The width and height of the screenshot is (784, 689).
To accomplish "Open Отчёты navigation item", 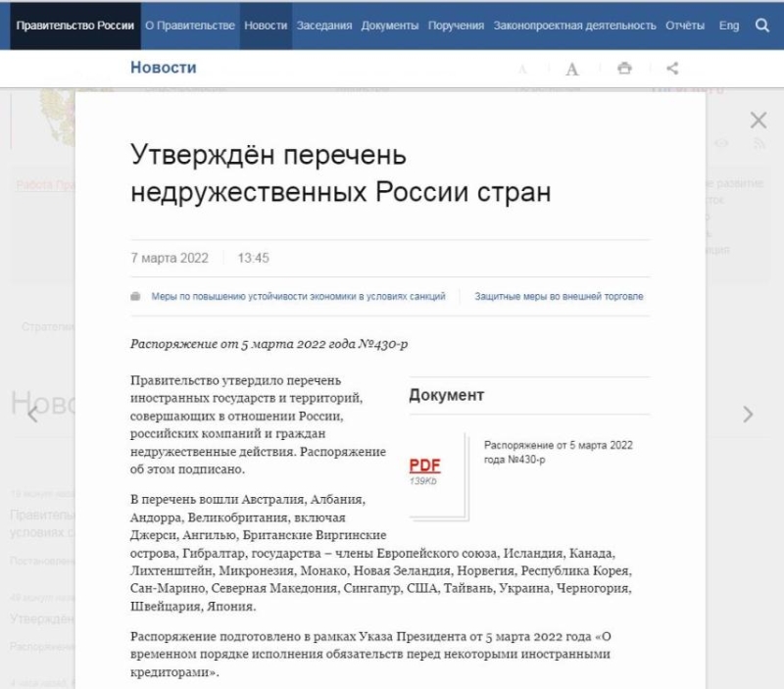I will [684, 25].
